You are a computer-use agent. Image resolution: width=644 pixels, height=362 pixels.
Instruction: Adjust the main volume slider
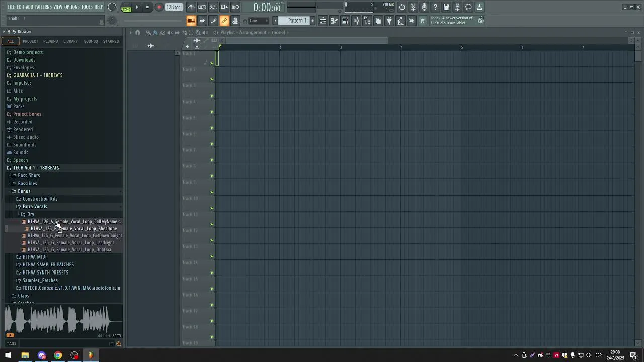112,7
